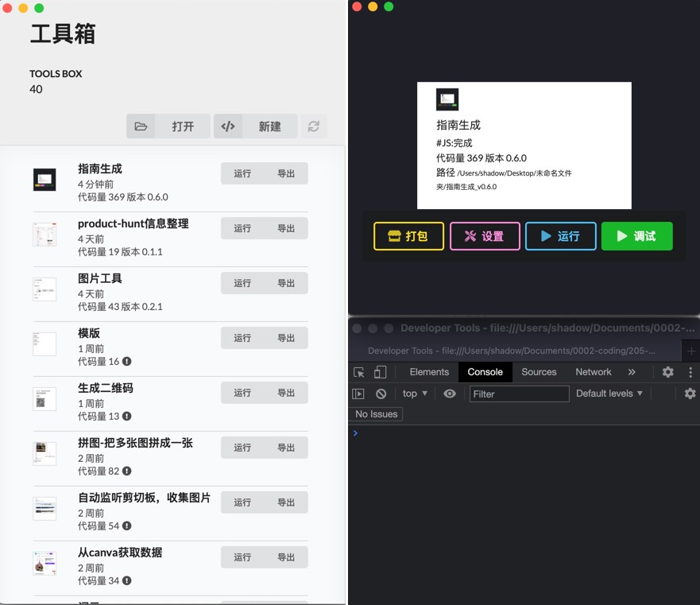Click the three-dot customize DevTools icon
The height and width of the screenshot is (605, 700).
pyautogui.click(x=690, y=371)
